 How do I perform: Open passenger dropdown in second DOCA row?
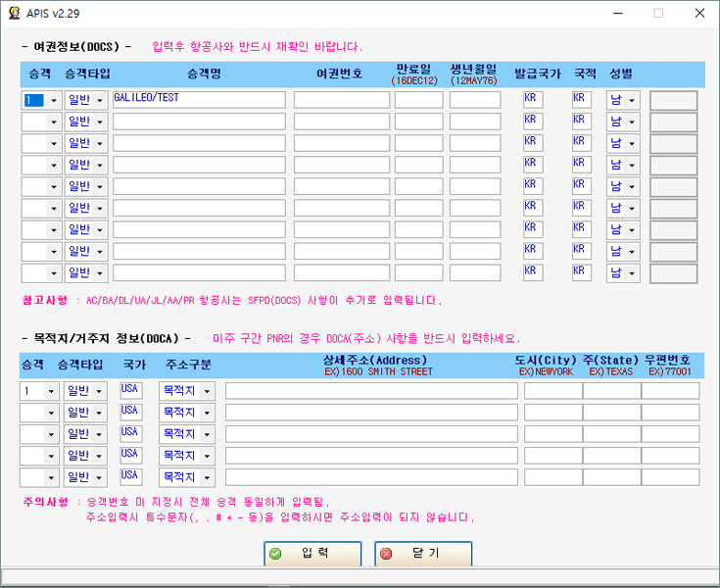51,413
